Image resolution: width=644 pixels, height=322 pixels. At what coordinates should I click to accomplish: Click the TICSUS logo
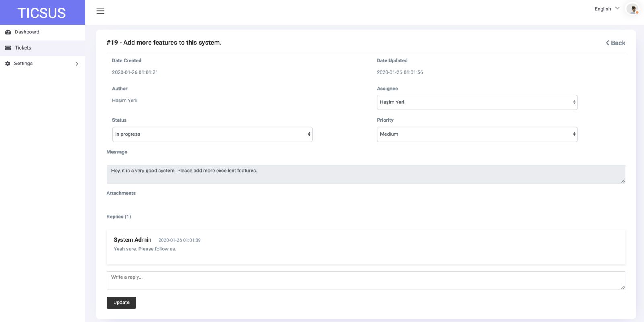(41, 13)
